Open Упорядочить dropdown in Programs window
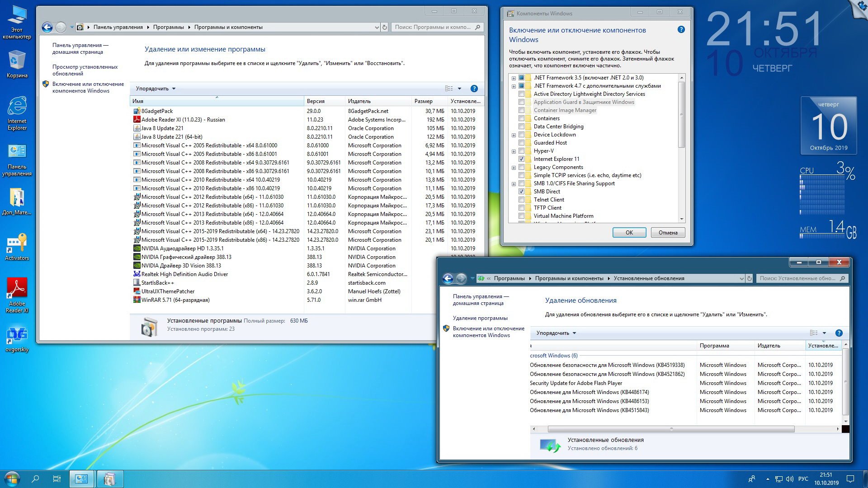Viewport: 868px width, 488px height. click(x=156, y=89)
